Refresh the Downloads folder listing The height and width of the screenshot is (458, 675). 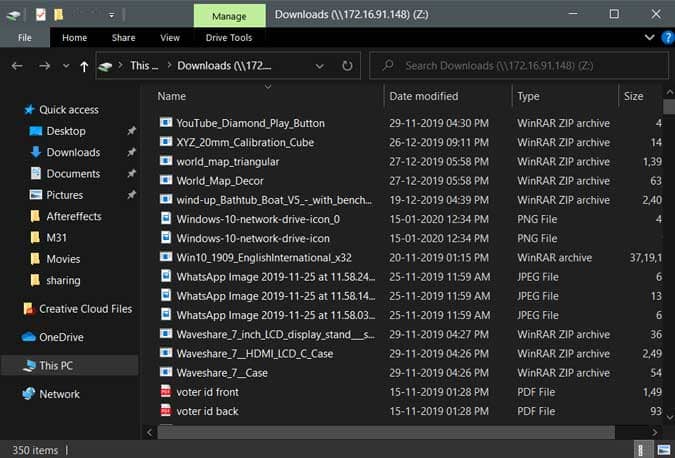click(x=347, y=66)
